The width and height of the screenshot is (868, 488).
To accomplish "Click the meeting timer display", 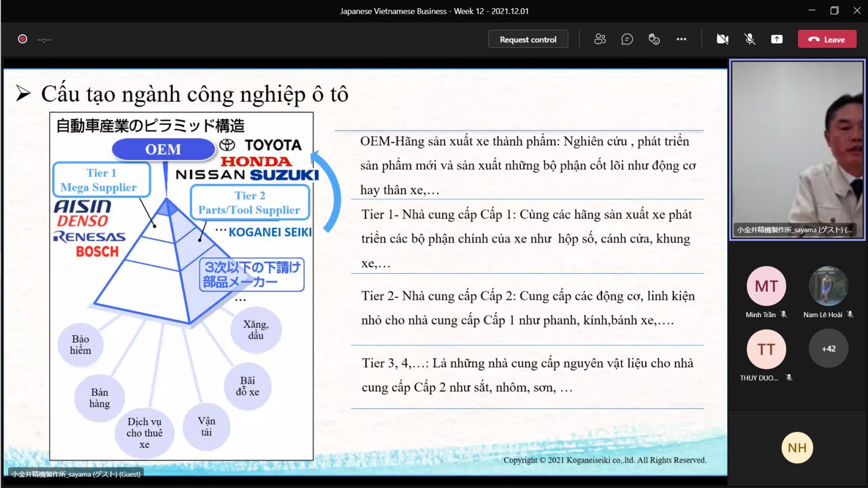I will [x=44, y=40].
